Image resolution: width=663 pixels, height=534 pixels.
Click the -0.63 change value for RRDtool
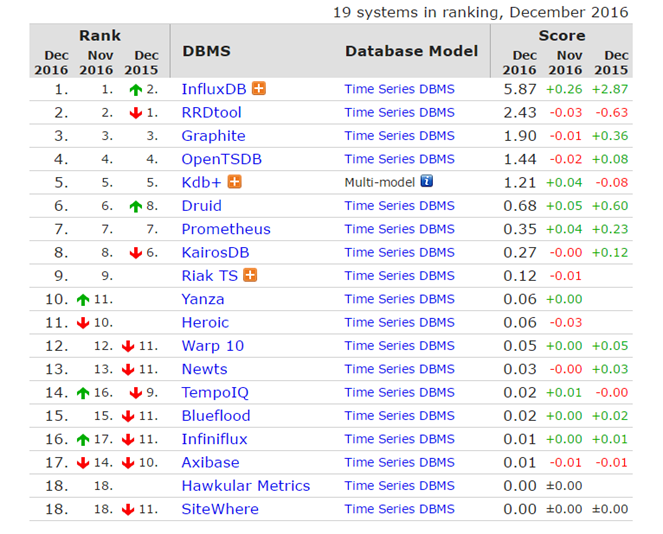[x=612, y=112]
